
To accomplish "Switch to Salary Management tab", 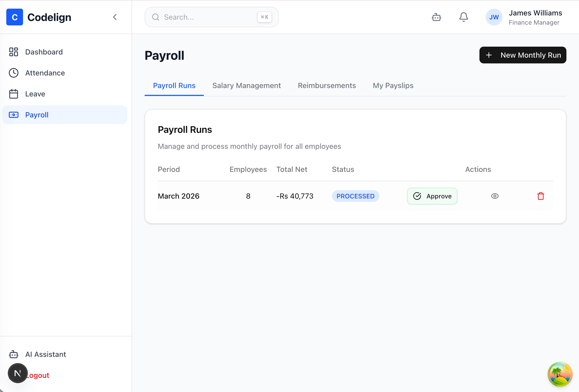I will (x=247, y=85).
